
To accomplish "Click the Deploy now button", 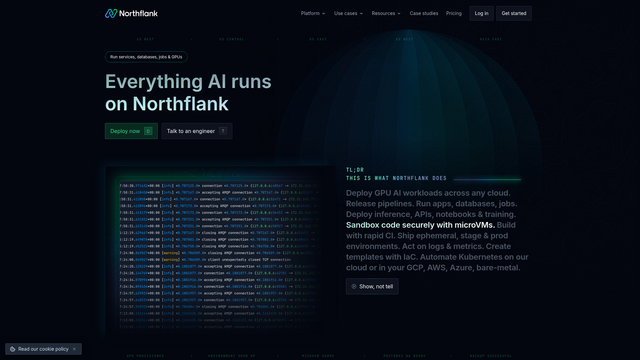I will (x=131, y=131).
